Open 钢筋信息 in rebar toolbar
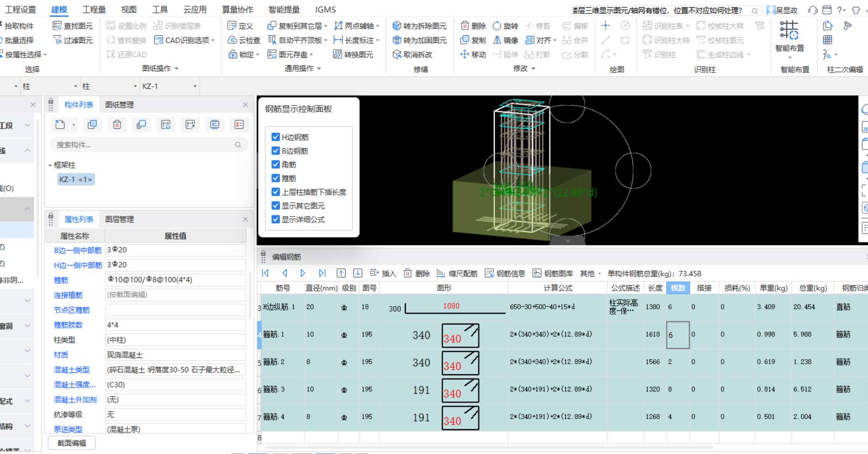Screen dimensions: 868x454 [x=505, y=273]
